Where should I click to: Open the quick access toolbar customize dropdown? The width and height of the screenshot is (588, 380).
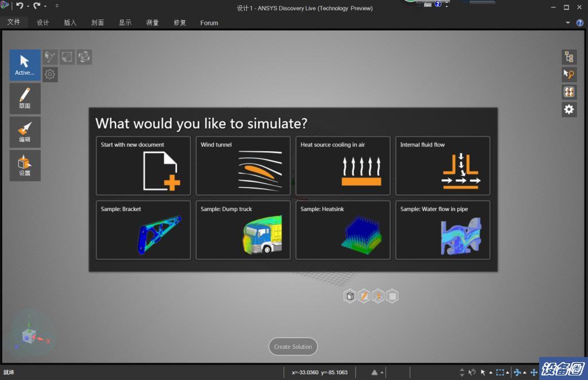click(57, 6)
